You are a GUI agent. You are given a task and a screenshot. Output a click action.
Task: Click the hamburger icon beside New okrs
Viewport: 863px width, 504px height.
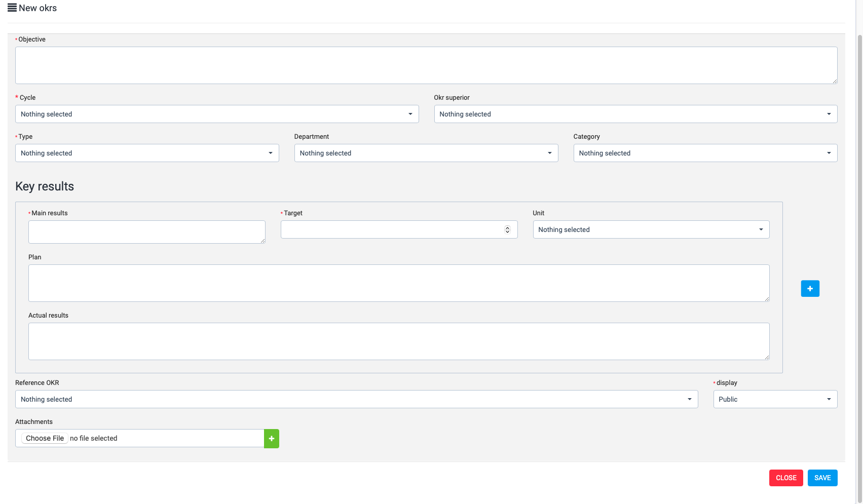pos(12,8)
